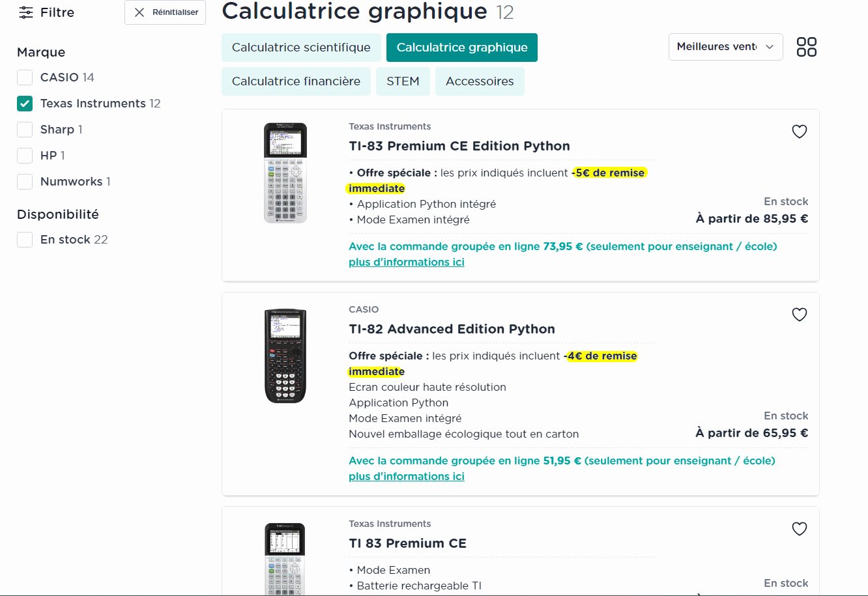Viewport: 868px width, 596px height.
Task: Click group order price '73,95 €' text
Action: (x=563, y=246)
